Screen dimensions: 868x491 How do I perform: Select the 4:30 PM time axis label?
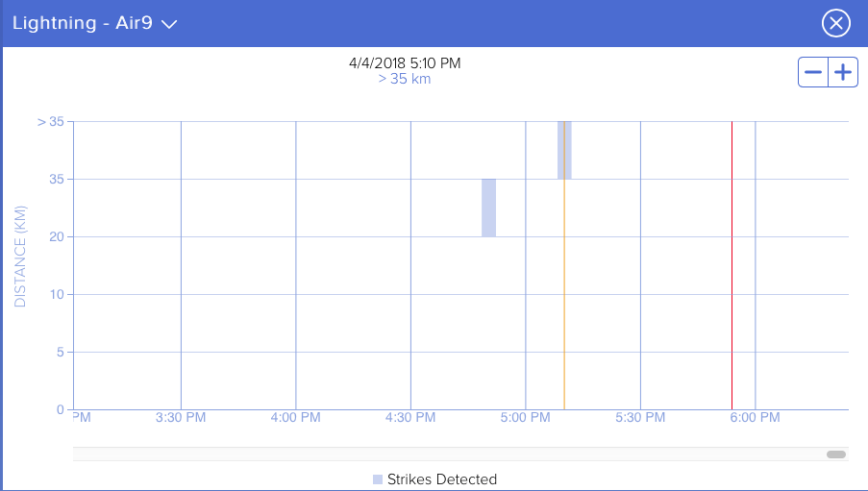click(410, 418)
